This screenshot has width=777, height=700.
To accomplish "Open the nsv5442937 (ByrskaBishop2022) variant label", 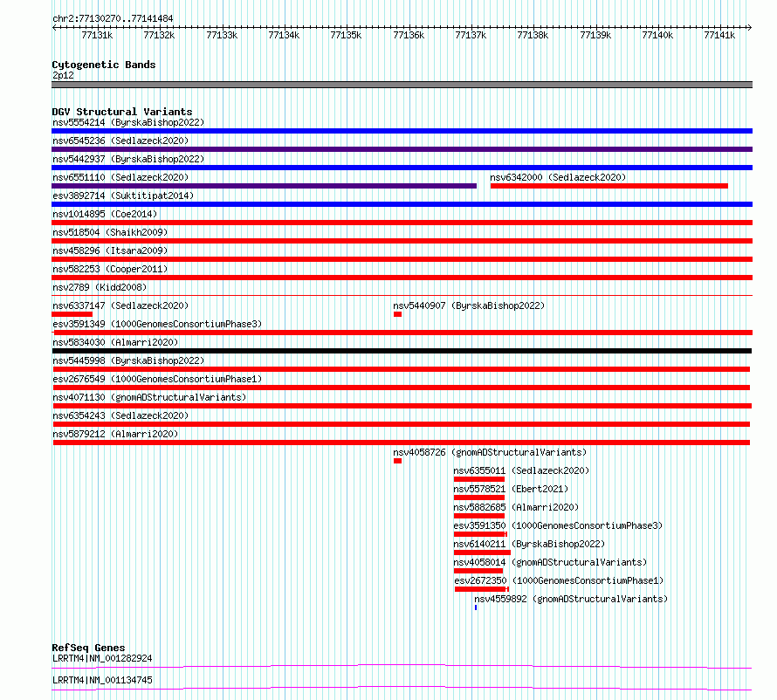I will 128,159.
